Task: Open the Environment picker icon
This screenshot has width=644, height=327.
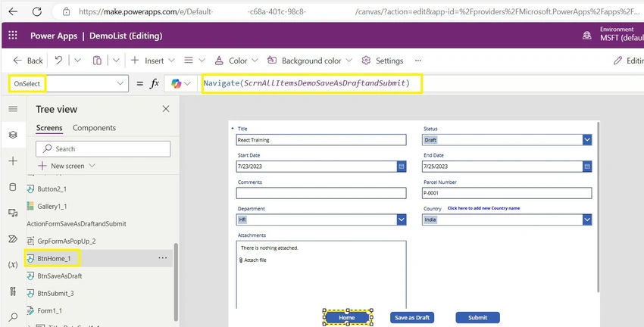Action: pos(587,36)
